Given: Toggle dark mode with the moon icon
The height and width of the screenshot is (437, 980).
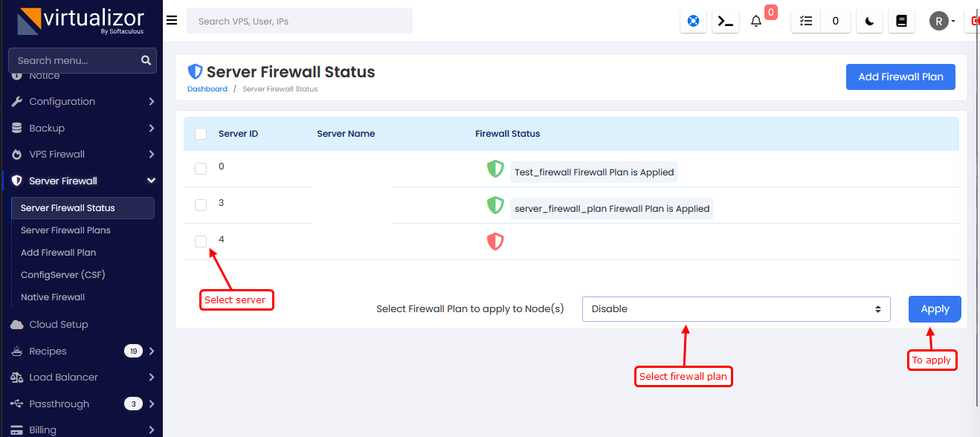Looking at the screenshot, I should pos(869,22).
